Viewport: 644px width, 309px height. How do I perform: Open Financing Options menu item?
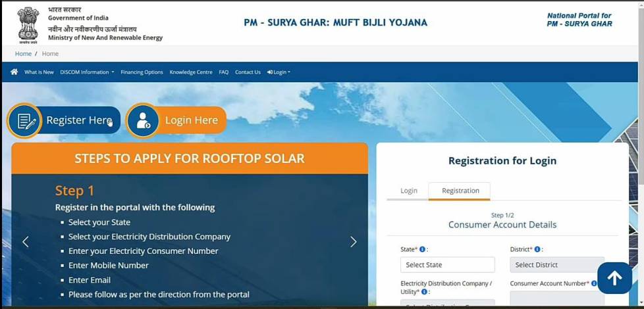[x=142, y=72]
